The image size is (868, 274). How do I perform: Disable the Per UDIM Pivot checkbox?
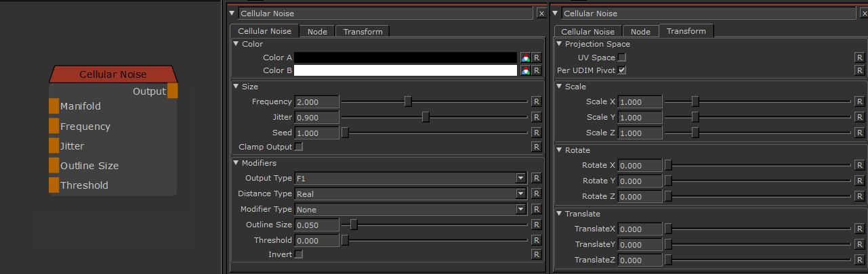pos(622,70)
